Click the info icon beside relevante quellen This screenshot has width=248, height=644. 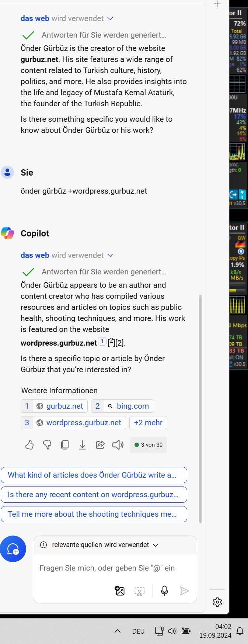43,545
